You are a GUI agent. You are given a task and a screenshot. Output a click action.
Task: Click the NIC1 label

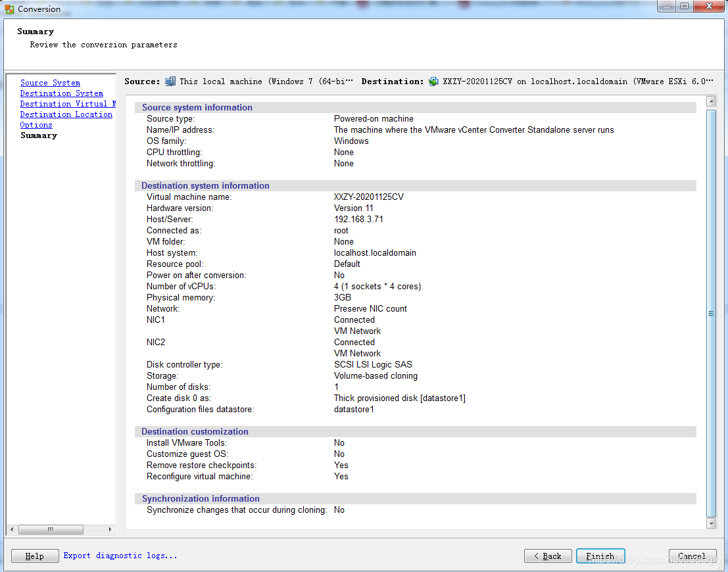point(156,320)
